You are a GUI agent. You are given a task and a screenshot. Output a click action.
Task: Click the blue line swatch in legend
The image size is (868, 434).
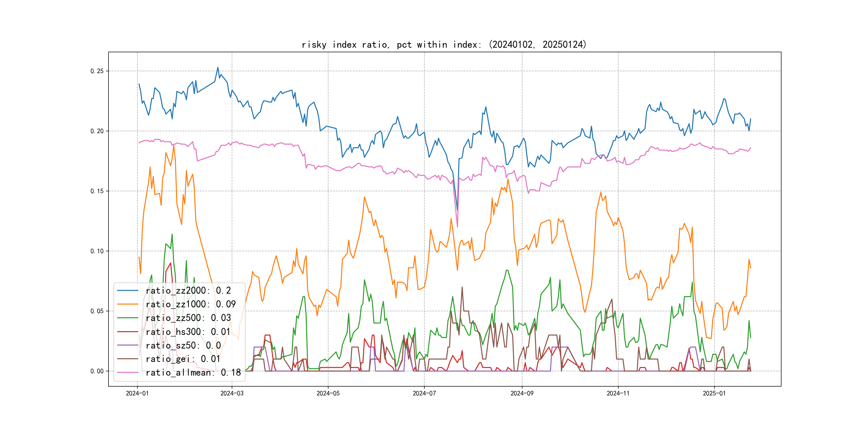[128, 290]
